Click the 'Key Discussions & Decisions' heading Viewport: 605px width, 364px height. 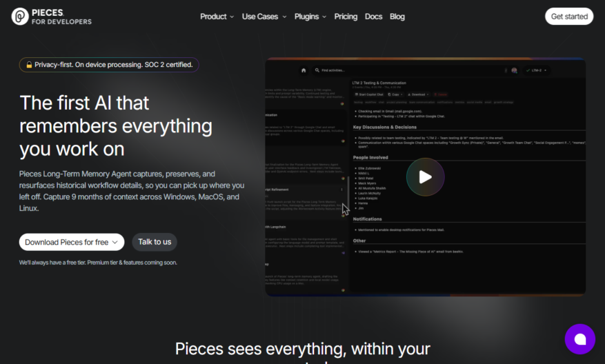pyautogui.click(x=385, y=127)
